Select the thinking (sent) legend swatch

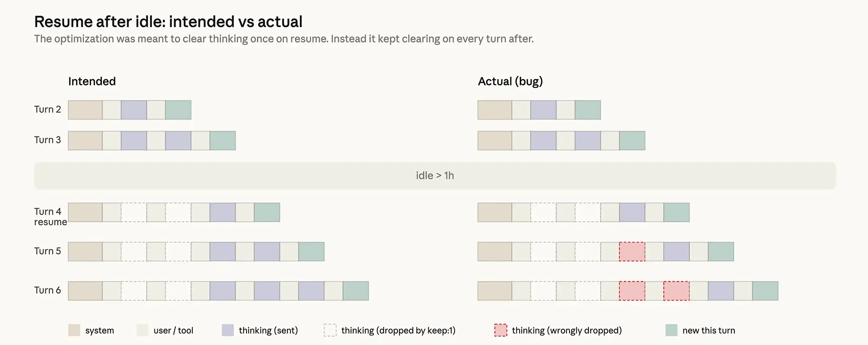[x=228, y=330]
